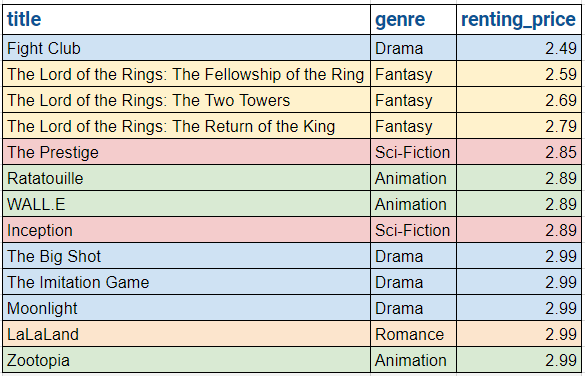This screenshot has height=376, width=585.
Task: Select the 2.85 renting price cell
Action: (x=519, y=152)
